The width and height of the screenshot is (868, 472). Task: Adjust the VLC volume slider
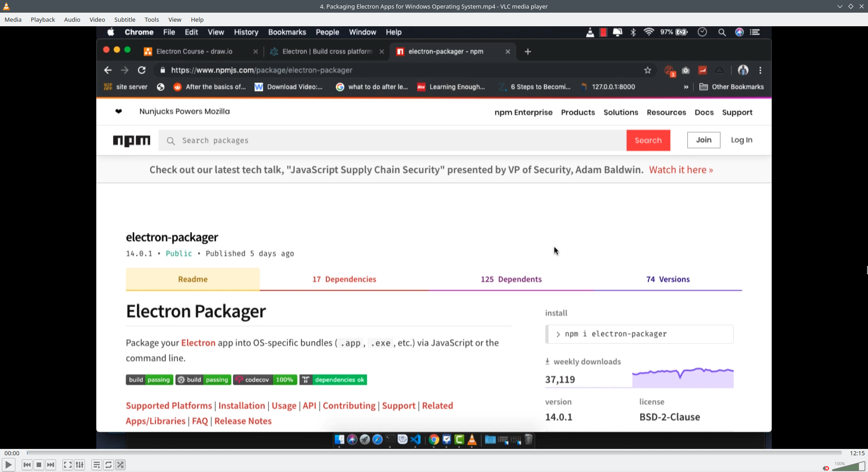pyautogui.click(x=848, y=466)
